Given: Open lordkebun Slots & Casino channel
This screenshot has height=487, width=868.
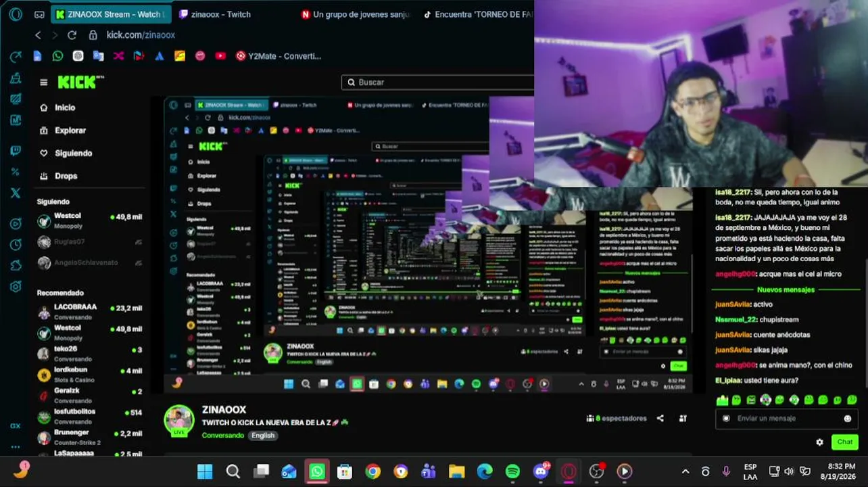Looking at the screenshot, I should pos(90,374).
